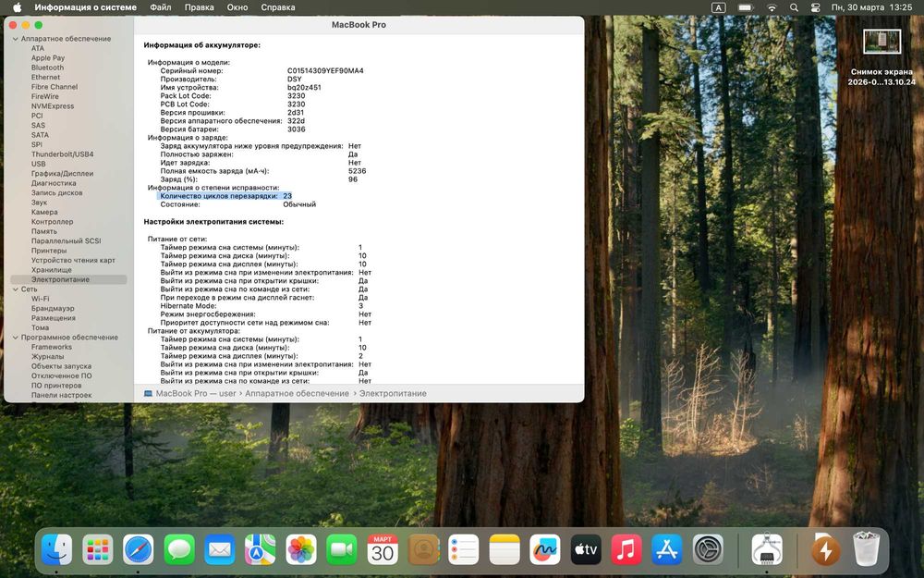Select Frameworks in the sidebar
This screenshot has height=578, width=924.
(51, 348)
